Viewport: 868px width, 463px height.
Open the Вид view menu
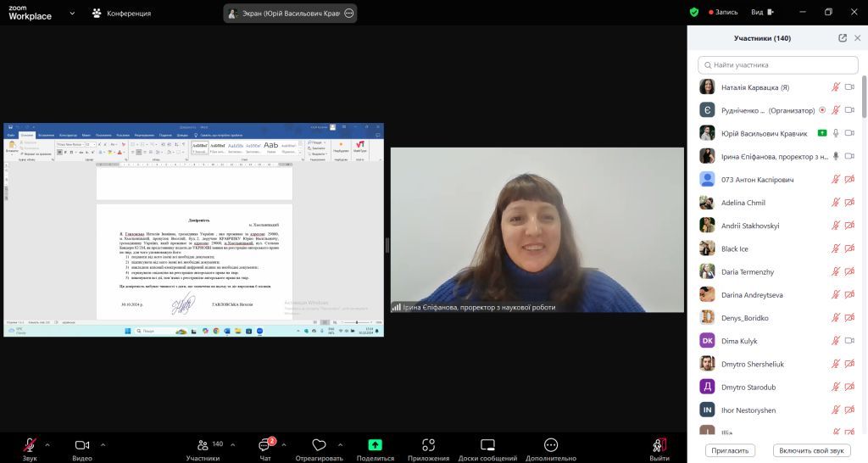coord(762,12)
